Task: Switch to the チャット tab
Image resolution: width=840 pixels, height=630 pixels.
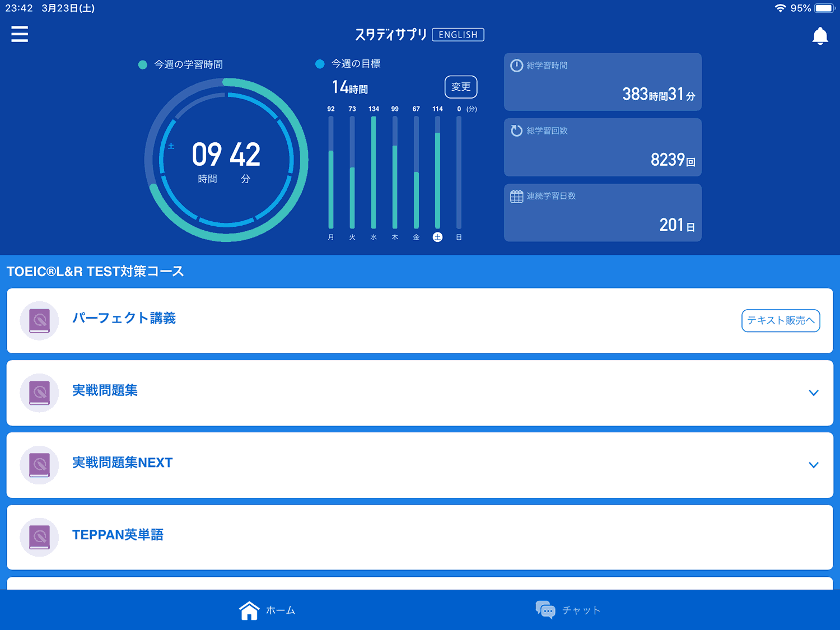Action: pyautogui.click(x=568, y=610)
